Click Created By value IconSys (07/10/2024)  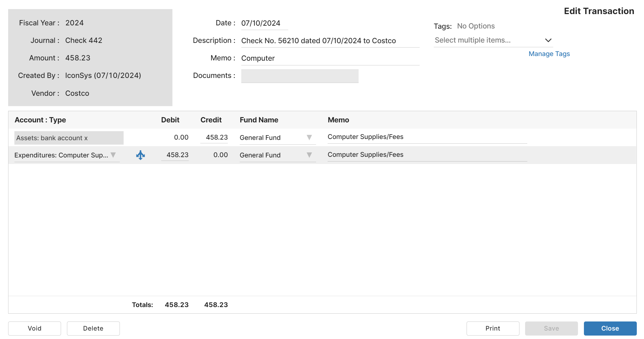click(x=103, y=75)
